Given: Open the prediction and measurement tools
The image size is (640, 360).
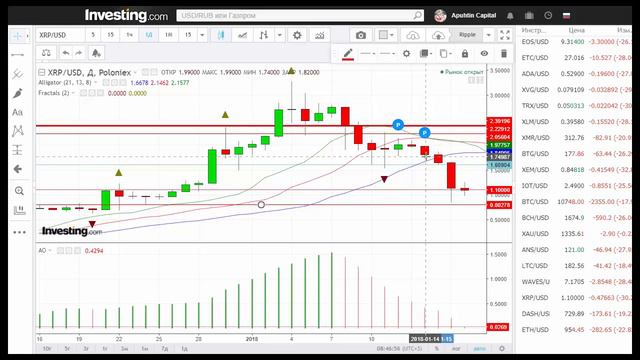Looking at the screenshot, I should 18,150.
